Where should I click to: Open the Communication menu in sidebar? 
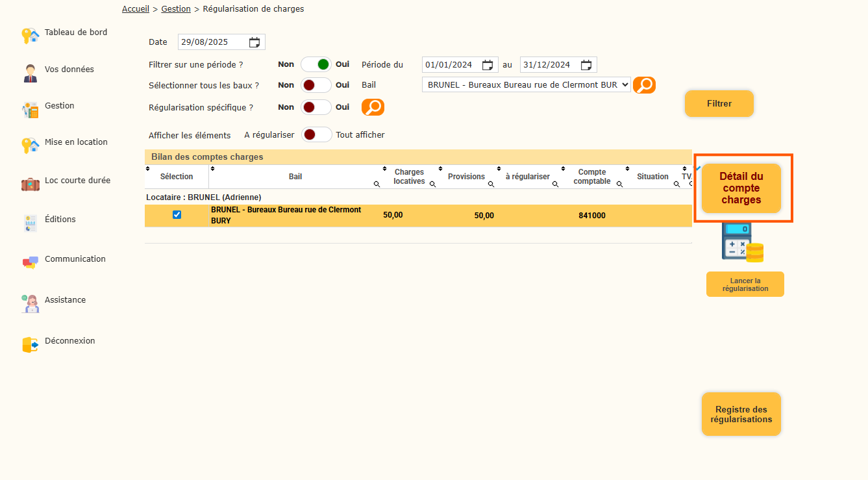coord(75,259)
